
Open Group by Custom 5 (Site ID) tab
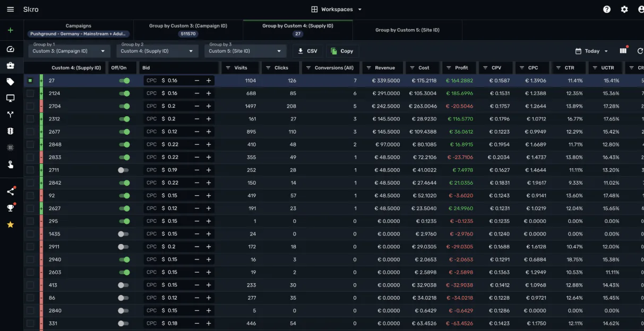tap(407, 30)
